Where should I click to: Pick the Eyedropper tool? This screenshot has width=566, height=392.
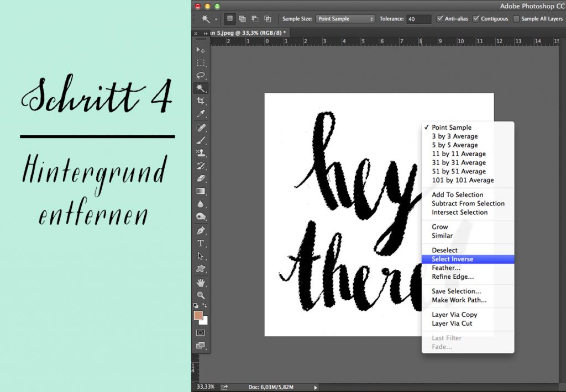201,114
